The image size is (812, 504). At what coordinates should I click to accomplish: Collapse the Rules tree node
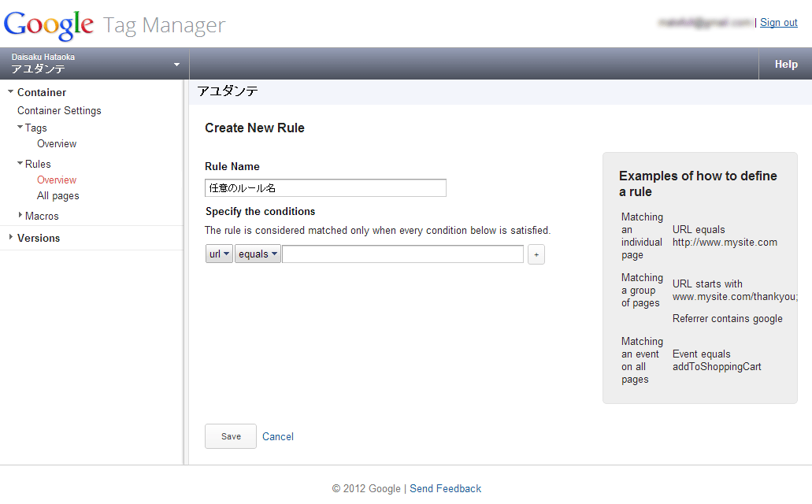20,163
